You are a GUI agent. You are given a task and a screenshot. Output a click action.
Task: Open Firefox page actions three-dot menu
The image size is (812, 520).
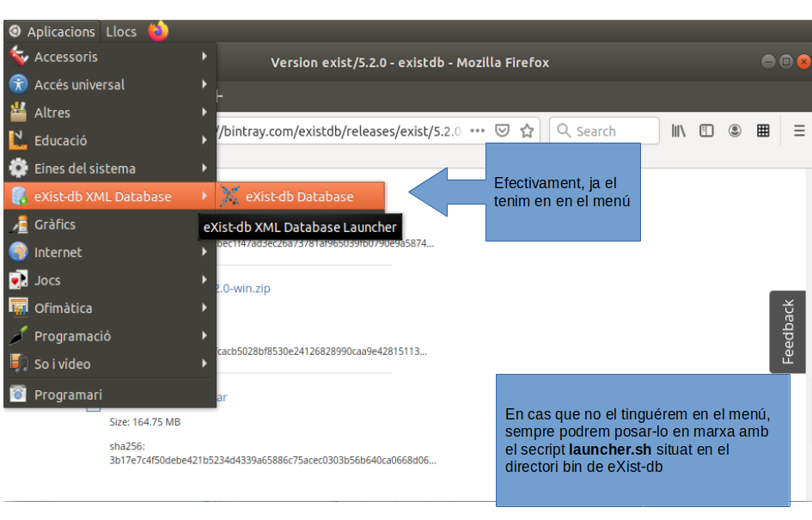coord(477,131)
